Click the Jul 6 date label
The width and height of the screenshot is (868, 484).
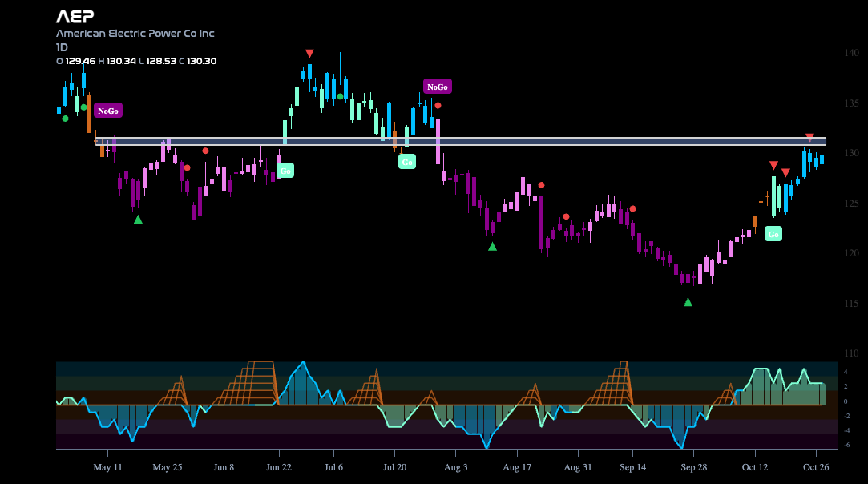(333, 467)
